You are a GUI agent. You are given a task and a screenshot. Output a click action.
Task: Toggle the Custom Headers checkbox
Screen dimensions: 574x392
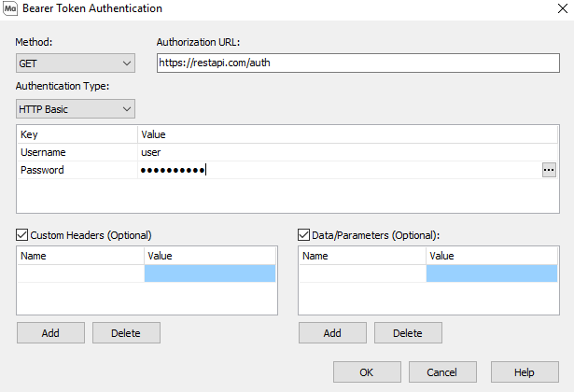click(23, 235)
